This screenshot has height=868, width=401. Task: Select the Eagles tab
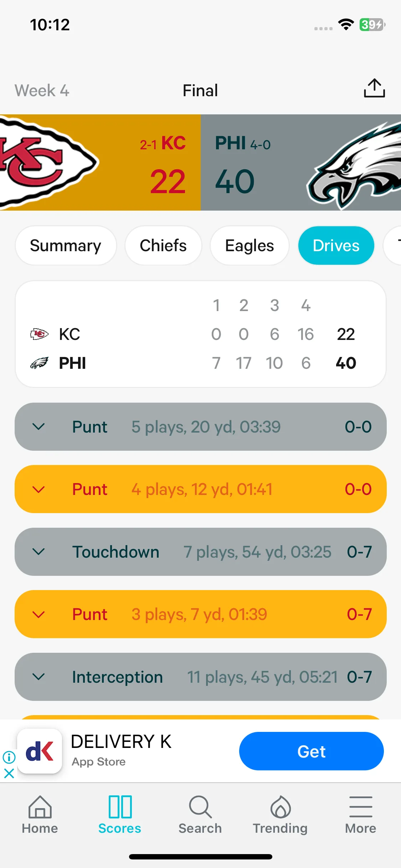[x=250, y=246]
